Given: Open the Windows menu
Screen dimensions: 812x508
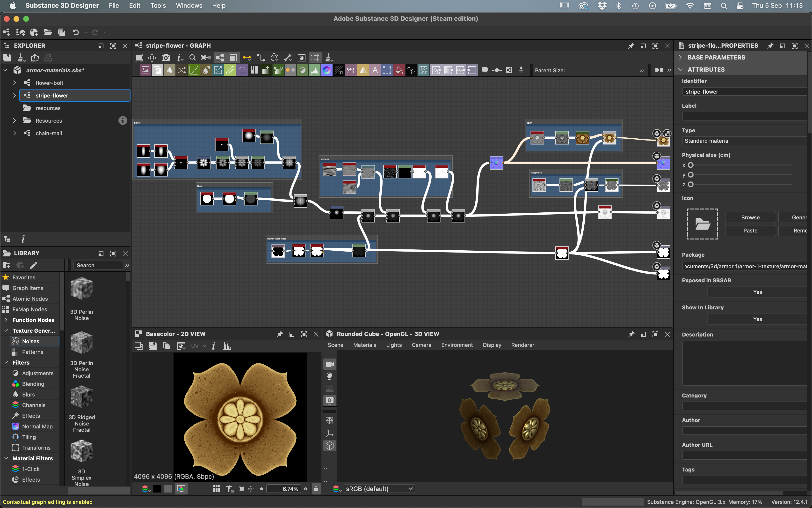Looking at the screenshot, I should click(x=189, y=5).
